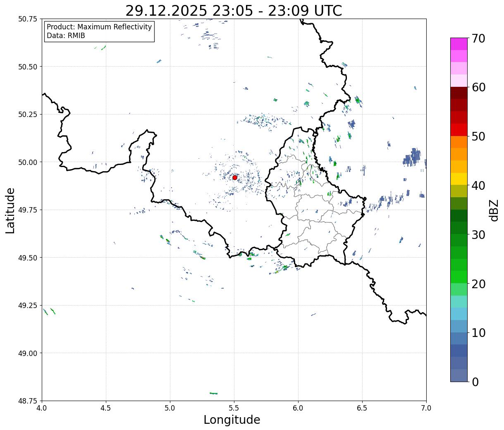
Task: Click the latitude tick label 49.75
Action: (27, 210)
